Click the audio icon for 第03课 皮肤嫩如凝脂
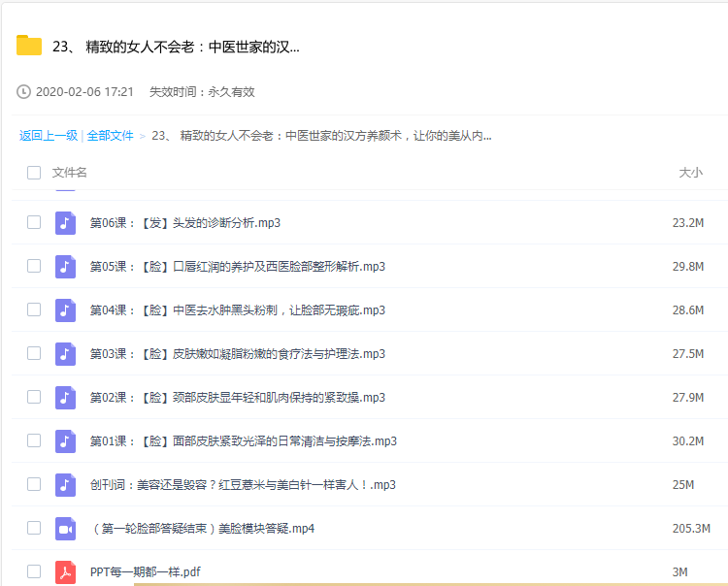This screenshot has height=586, width=728. point(65,354)
